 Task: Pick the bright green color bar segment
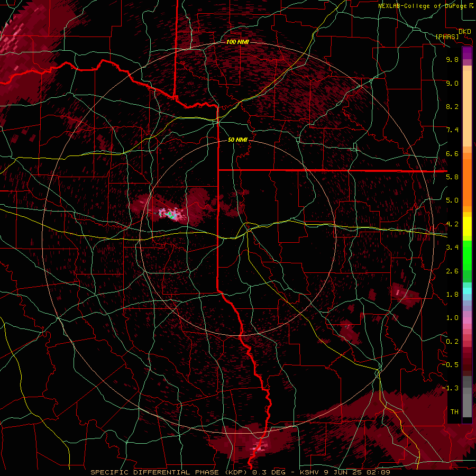coord(467,255)
